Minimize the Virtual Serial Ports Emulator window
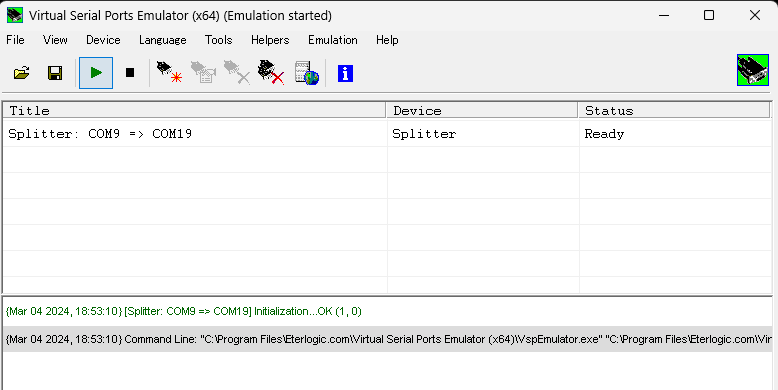 [x=664, y=15]
